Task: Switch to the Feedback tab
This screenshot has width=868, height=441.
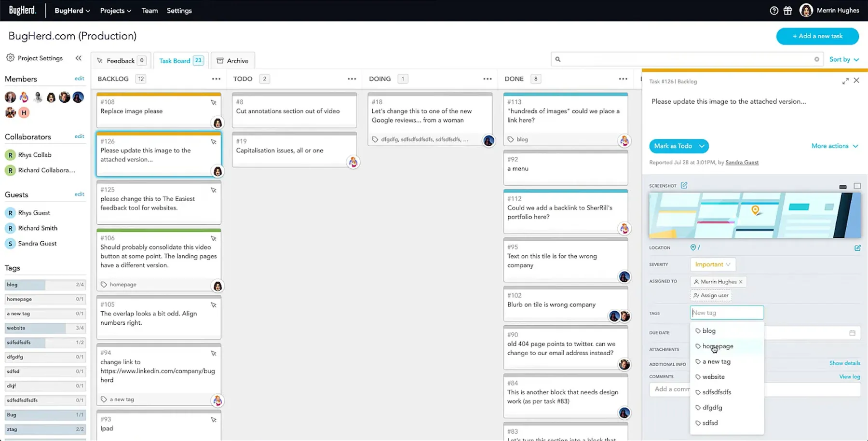Action: tap(121, 60)
